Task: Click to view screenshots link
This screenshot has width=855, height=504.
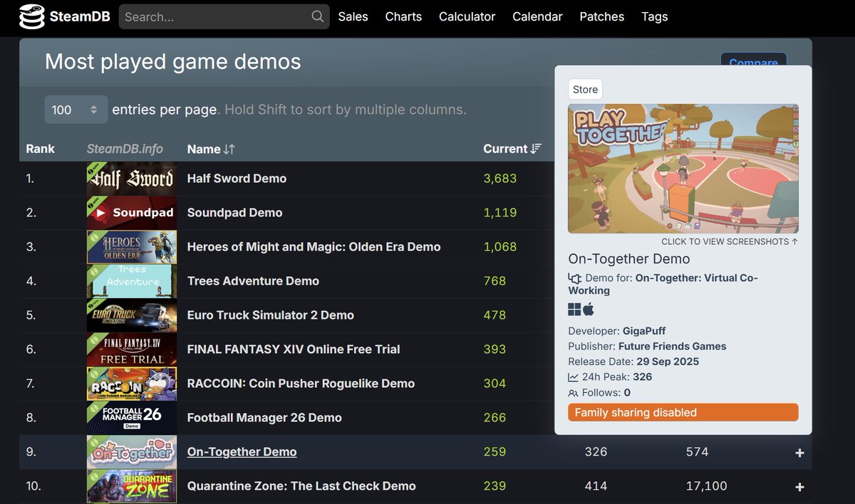Action: [730, 242]
